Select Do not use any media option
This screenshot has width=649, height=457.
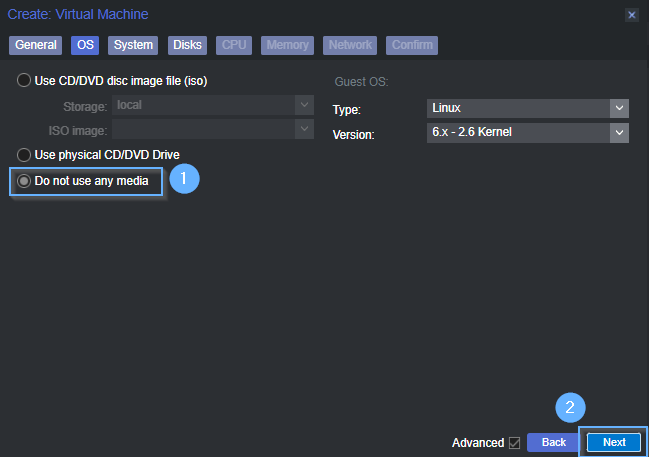click(x=24, y=181)
